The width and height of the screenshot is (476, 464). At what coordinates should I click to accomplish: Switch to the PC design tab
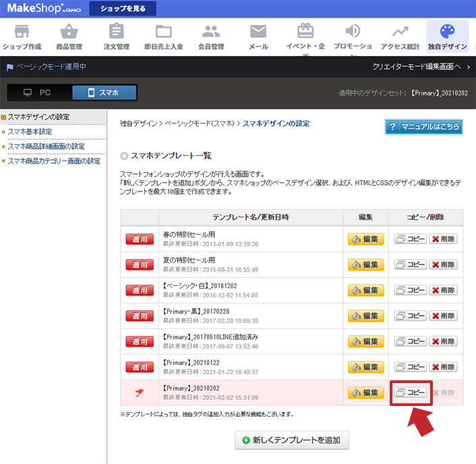36,92
